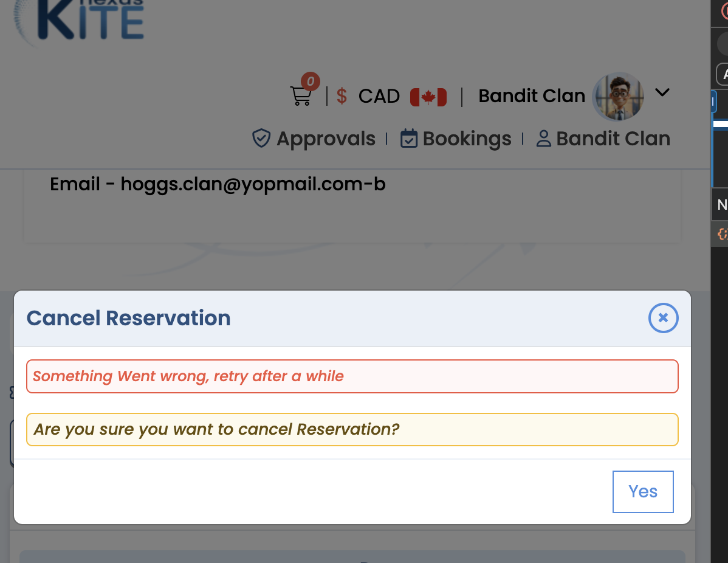Viewport: 728px width, 563px height.
Task: Open the CAD currency selector
Action: [x=379, y=97]
